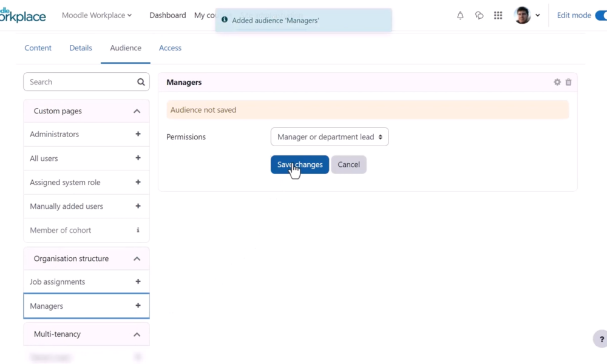Click the Cancel button
The width and height of the screenshot is (607, 364).
point(348,164)
